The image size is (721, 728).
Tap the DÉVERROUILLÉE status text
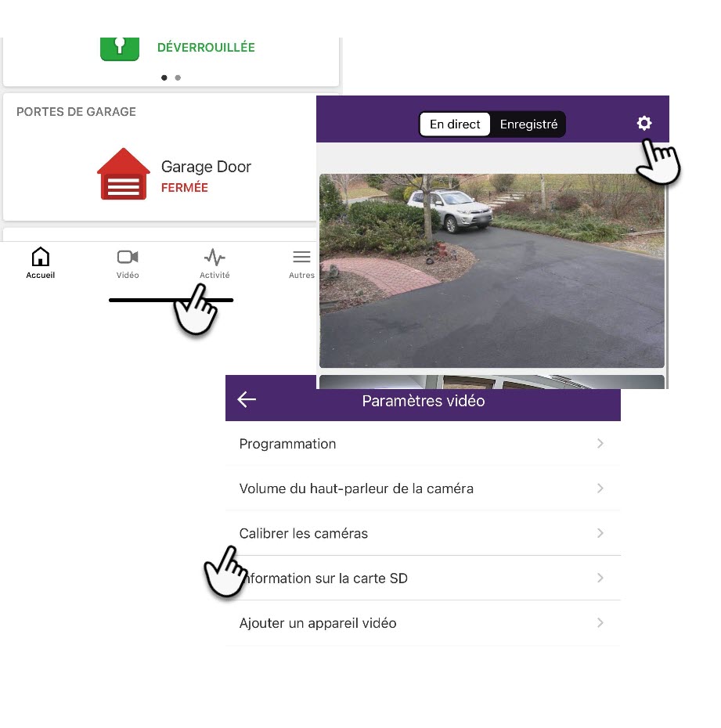pos(206,47)
